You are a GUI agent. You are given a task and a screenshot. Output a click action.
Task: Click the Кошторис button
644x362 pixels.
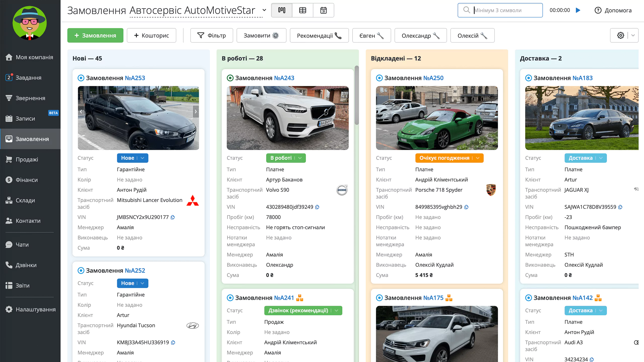pos(151,35)
